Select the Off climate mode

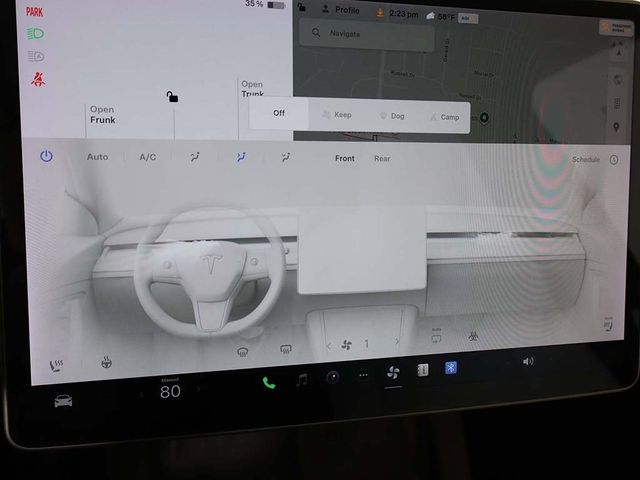tap(279, 113)
